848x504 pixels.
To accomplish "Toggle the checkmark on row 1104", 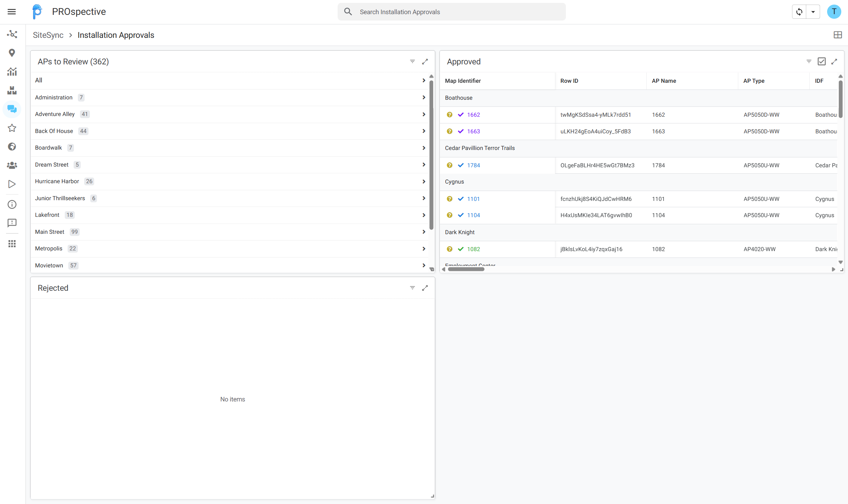I will (x=461, y=215).
